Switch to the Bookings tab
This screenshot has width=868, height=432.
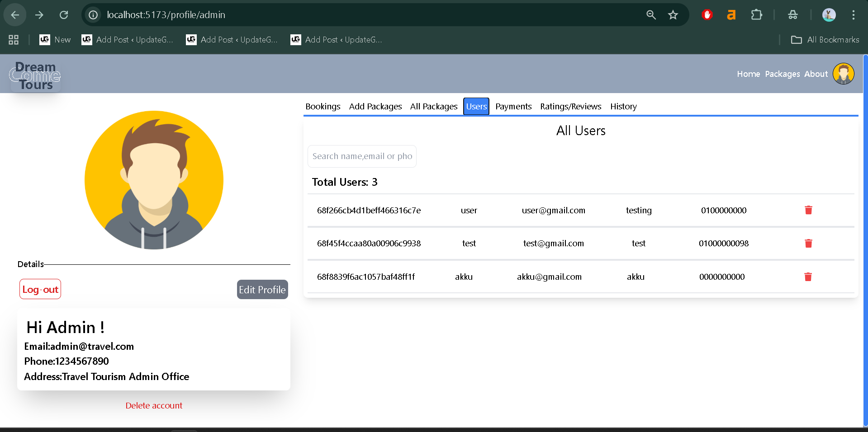(x=323, y=107)
